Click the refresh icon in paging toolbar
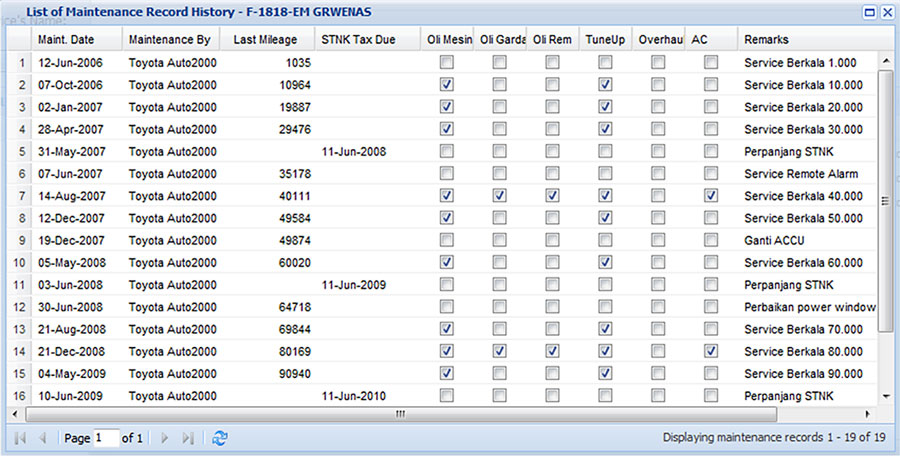The height and width of the screenshot is (456, 900). tap(220, 438)
